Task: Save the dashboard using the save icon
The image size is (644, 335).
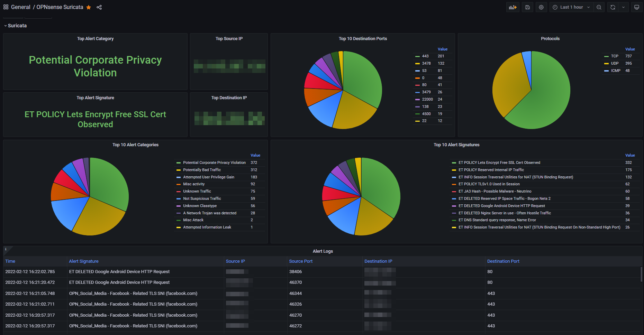Action: click(x=527, y=7)
